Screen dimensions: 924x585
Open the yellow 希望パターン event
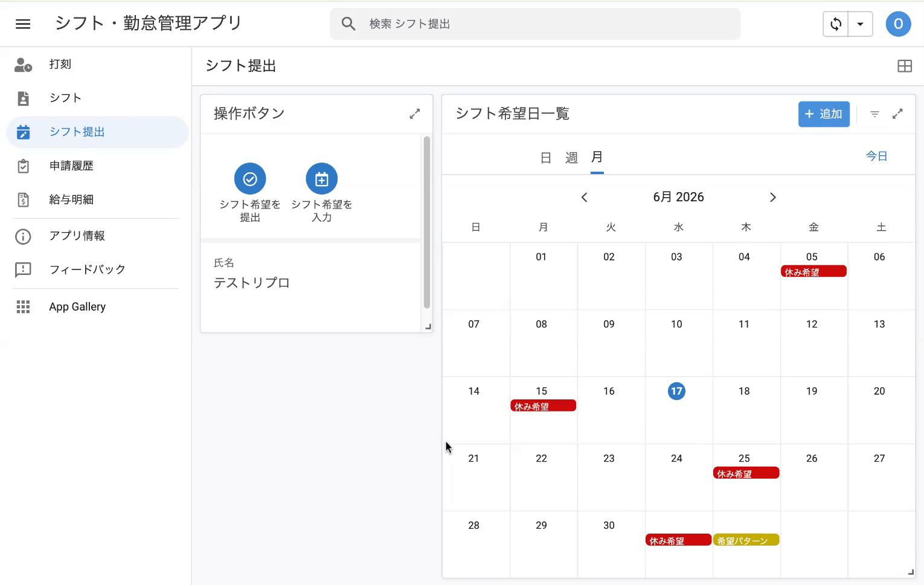(746, 540)
